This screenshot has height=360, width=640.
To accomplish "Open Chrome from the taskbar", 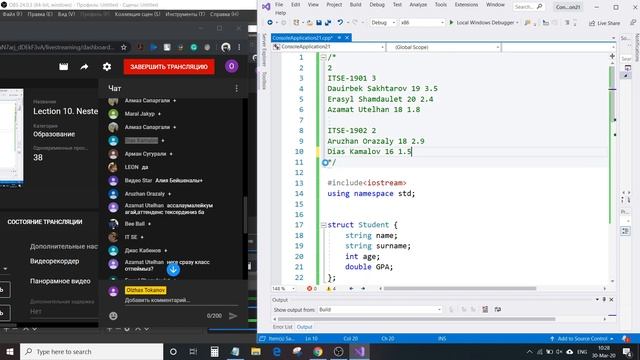I will click(318, 351).
